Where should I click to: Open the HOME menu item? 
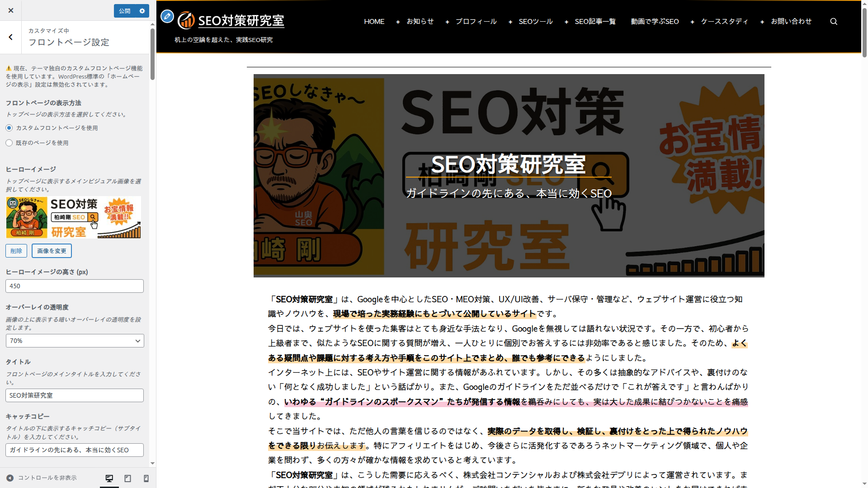pyautogui.click(x=374, y=21)
